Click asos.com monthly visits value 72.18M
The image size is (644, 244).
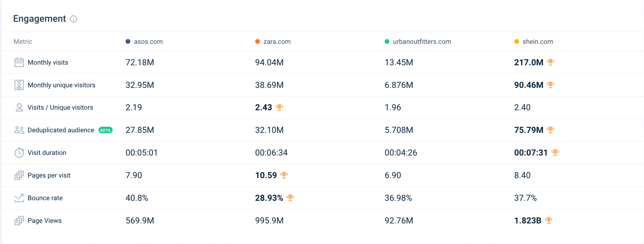(x=140, y=62)
